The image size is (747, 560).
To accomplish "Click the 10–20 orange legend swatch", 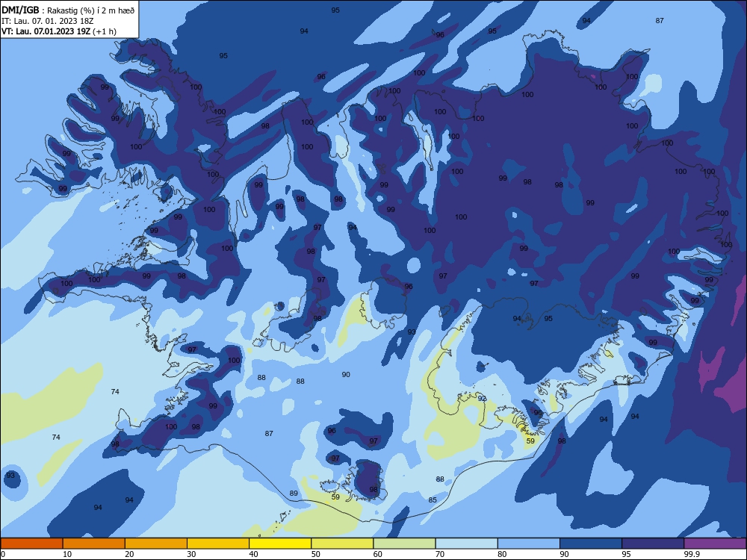I will coord(94,544).
